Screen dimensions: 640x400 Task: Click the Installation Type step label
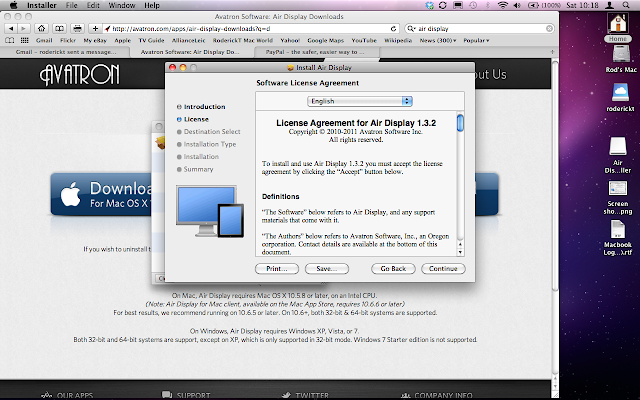coord(210,144)
